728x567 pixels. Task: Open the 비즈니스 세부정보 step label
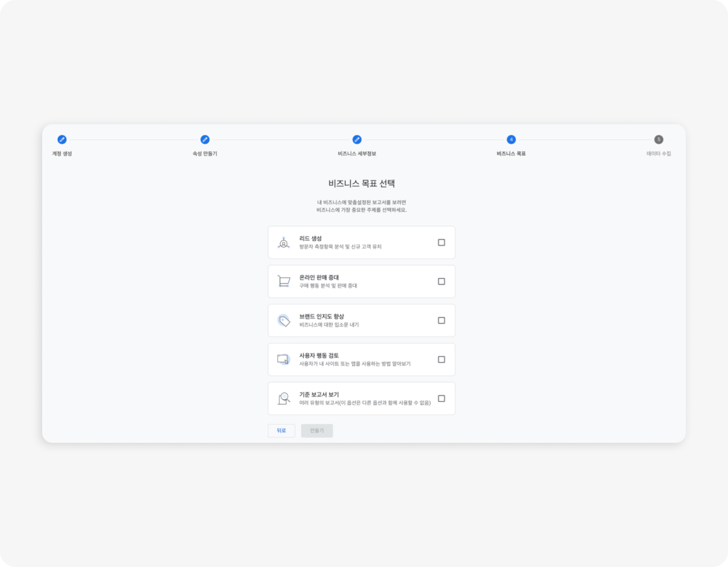tap(357, 154)
